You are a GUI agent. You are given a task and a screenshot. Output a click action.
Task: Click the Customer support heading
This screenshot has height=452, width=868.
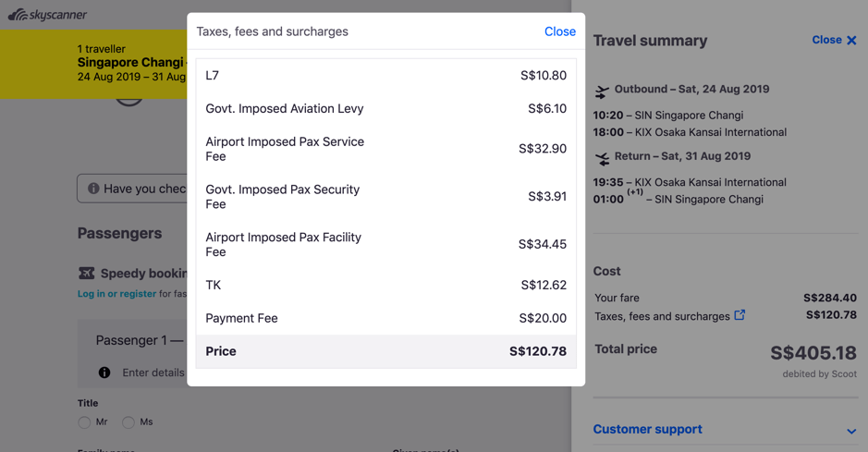pyautogui.click(x=647, y=430)
